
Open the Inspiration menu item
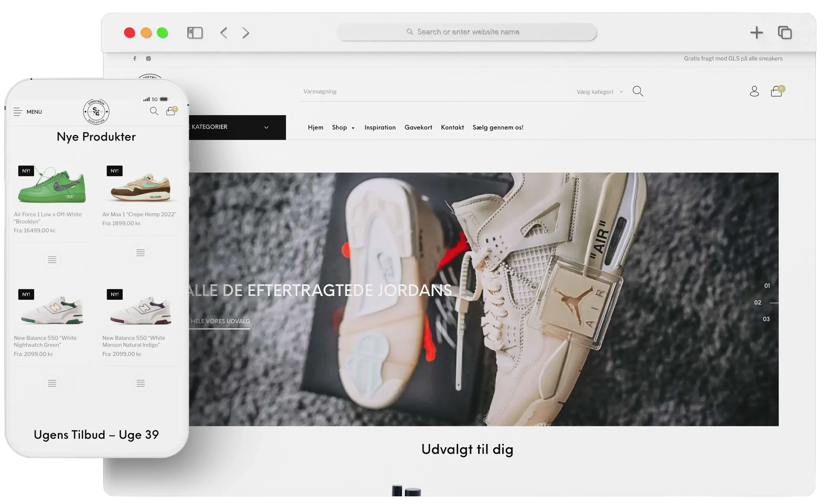tap(381, 128)
